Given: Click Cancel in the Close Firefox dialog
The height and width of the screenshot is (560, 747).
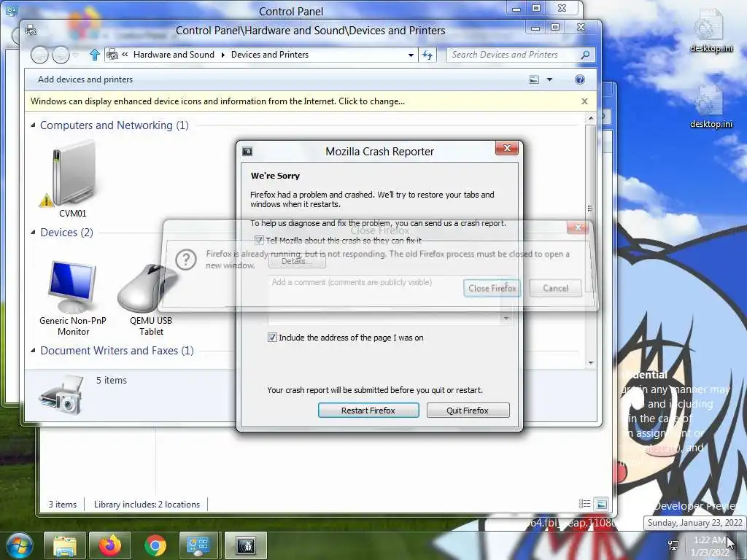Looking at the screenshot, I should click(x=555, y=288).
